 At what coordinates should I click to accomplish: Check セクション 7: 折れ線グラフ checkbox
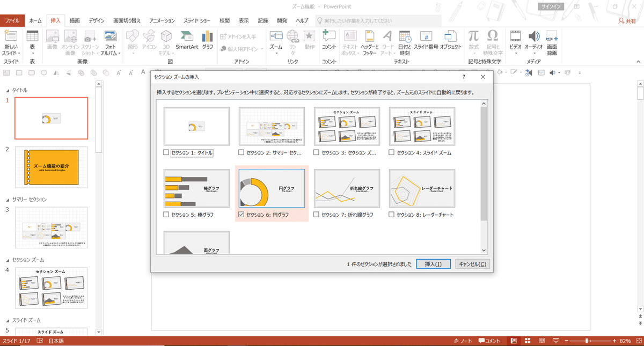tap(317, 215)
